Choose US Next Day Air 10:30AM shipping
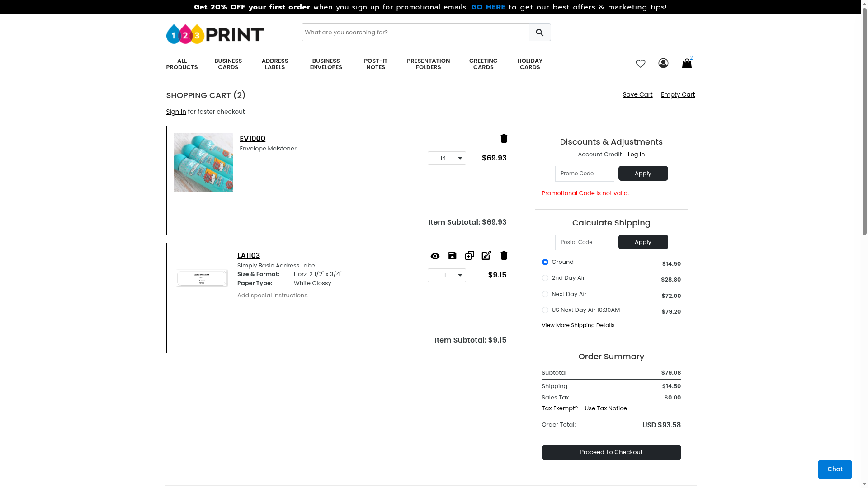The height and width of the screenshot is (488, 868). 545,310
